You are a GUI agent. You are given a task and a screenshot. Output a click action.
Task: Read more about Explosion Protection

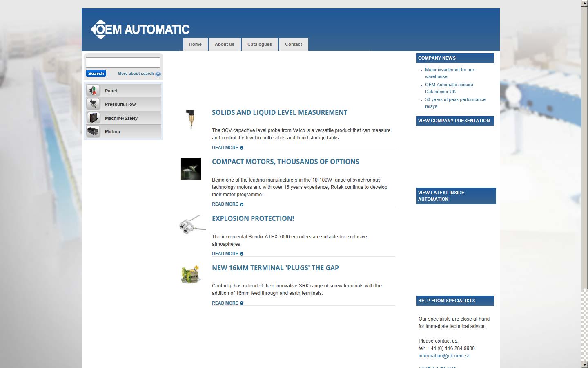click(x=227, y=254)
